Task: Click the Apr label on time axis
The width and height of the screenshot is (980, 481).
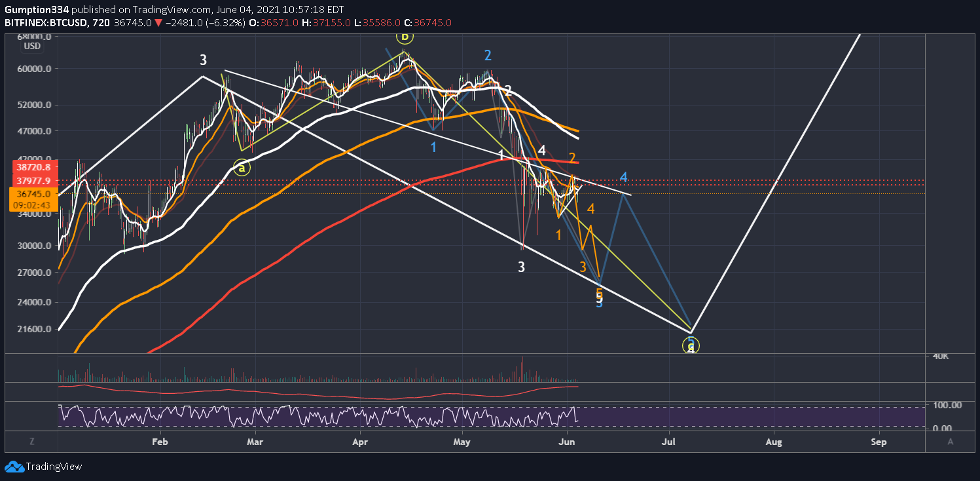Action: [361, 442]
